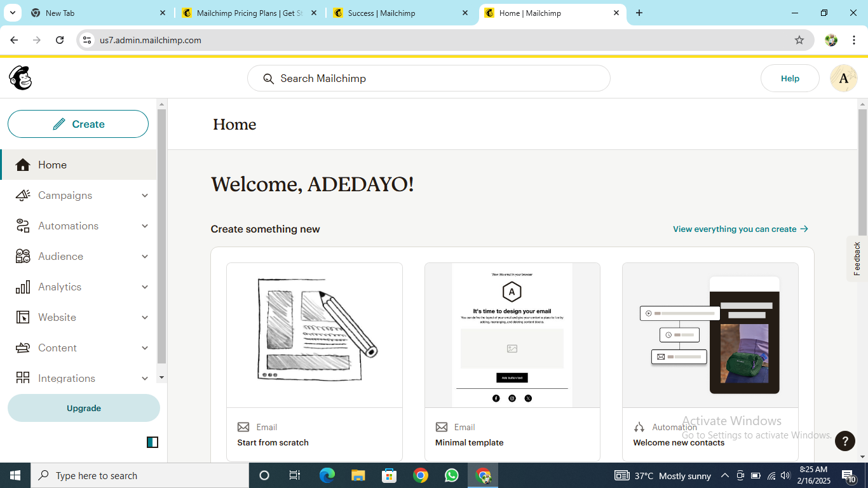868x488 pixels.
Task: Open Microsoft Store from the taskbar
Action: pyautogui.click(x=390, y=475)
